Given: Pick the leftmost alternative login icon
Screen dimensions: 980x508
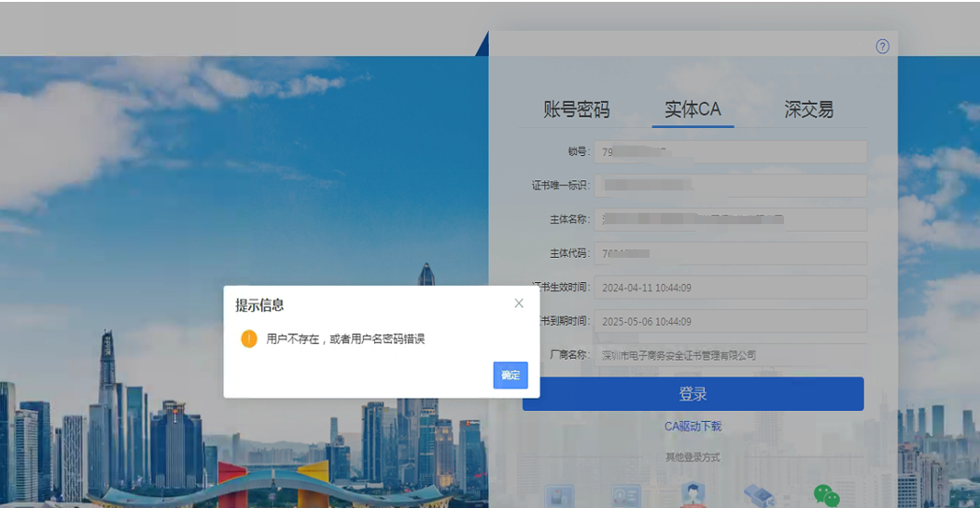Looking at the screenshot, I should pos(559,496).
